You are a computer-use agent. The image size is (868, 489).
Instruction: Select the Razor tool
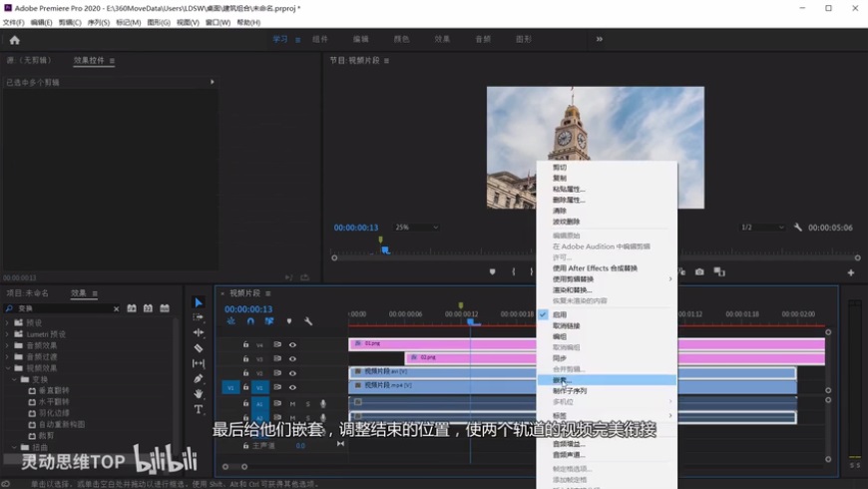(199, 347)
